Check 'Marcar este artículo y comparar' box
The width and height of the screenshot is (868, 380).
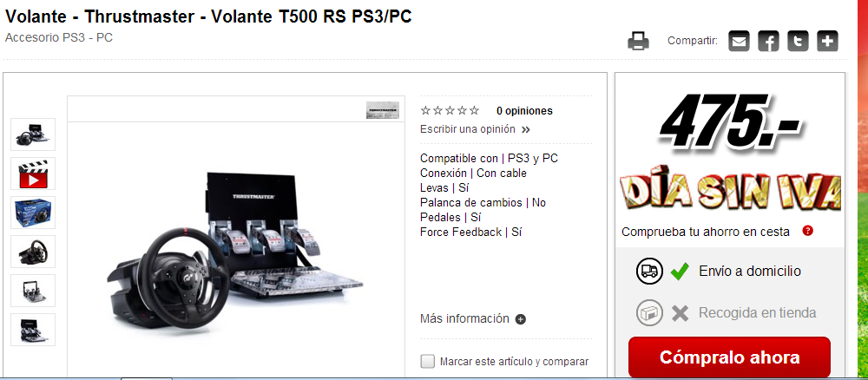coord(427,362)
